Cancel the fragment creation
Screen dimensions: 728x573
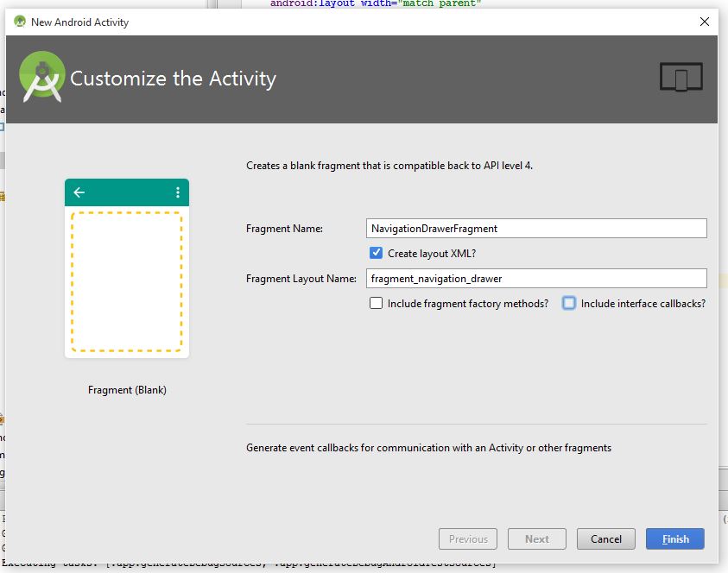click(x=605, y=538)
